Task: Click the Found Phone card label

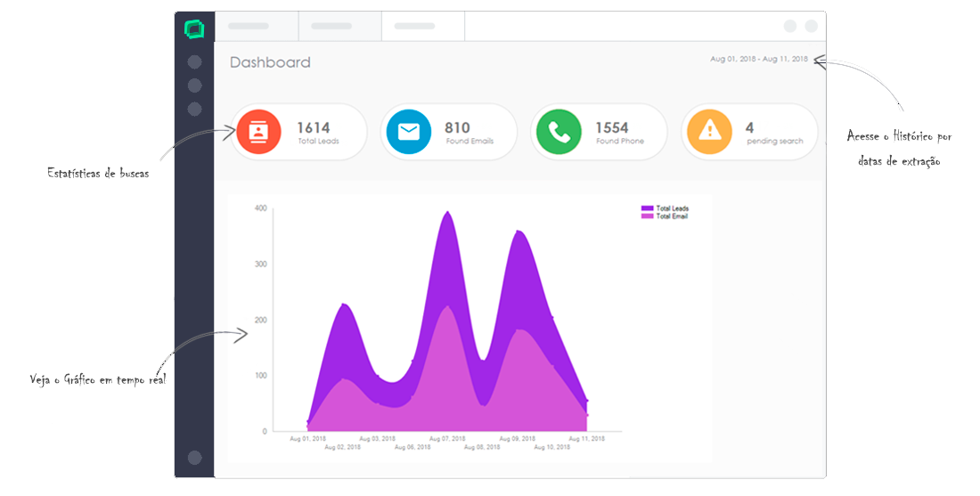Action: point(620,142)
